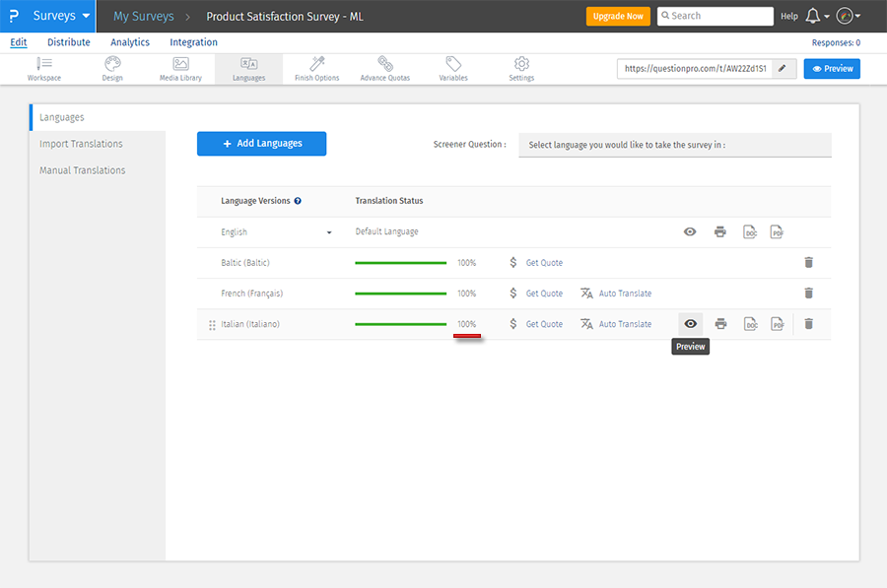Print the English survey version
887x588 pixels.
pyautogui.click(x=720, y=232)
